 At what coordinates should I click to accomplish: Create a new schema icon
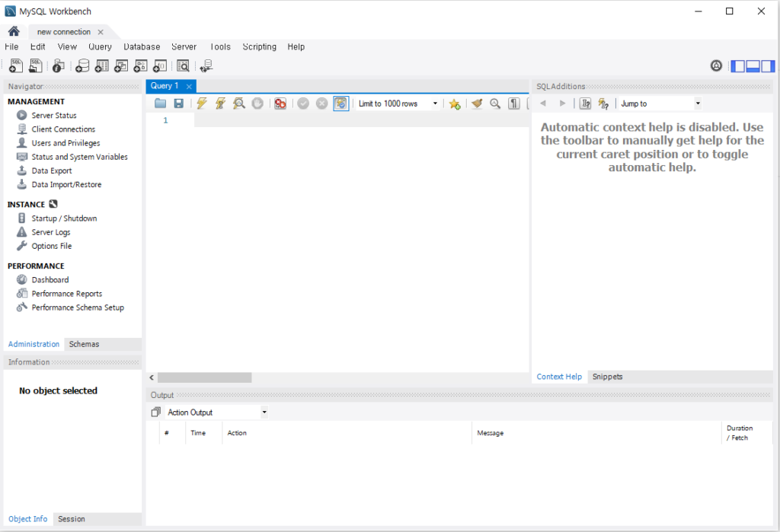[x=82, y=65]
